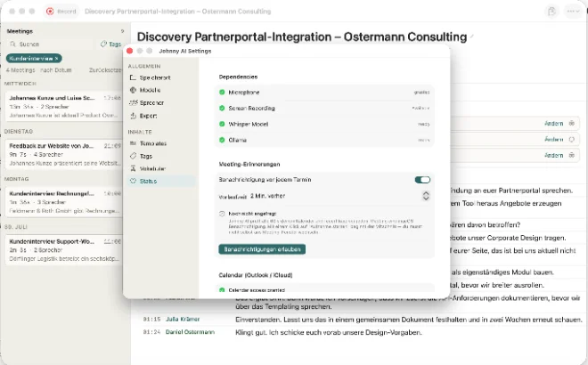This screenshot has height=365, width=588.
Task: Click speaker name Daniel Ostermann in transcript
Action: [190, 332]
